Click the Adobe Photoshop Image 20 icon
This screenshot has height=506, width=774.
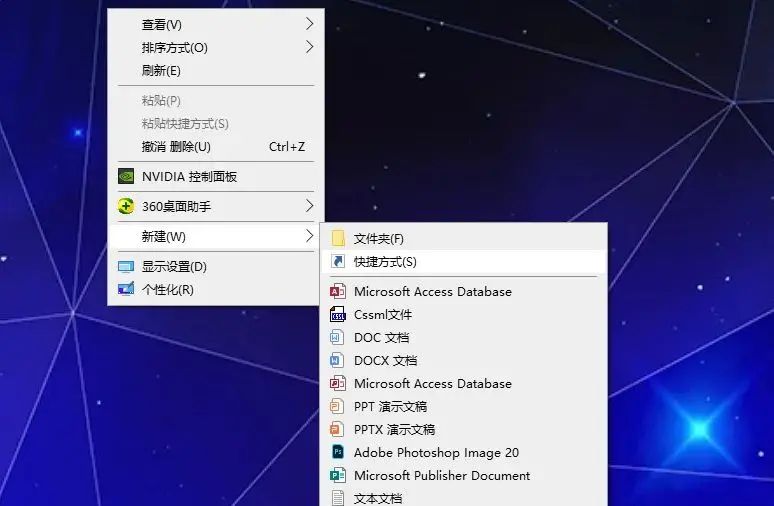coord(338,452)
